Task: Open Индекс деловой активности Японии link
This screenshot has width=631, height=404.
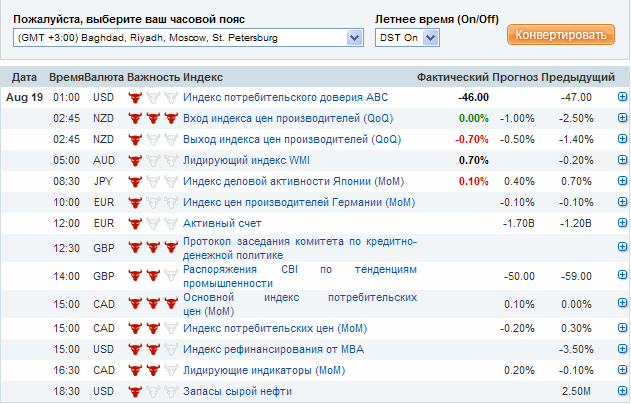Action: [x=293, y=181]
